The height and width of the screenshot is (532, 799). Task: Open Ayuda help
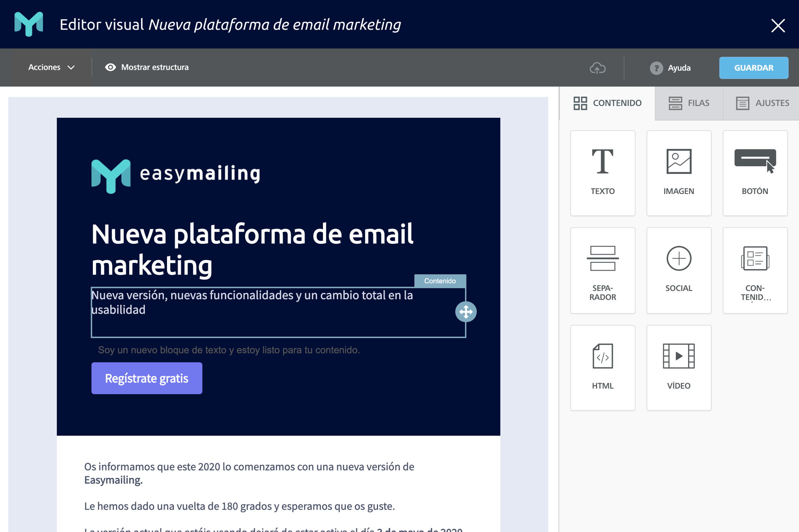pyautogui.click(x=670, y=68)
